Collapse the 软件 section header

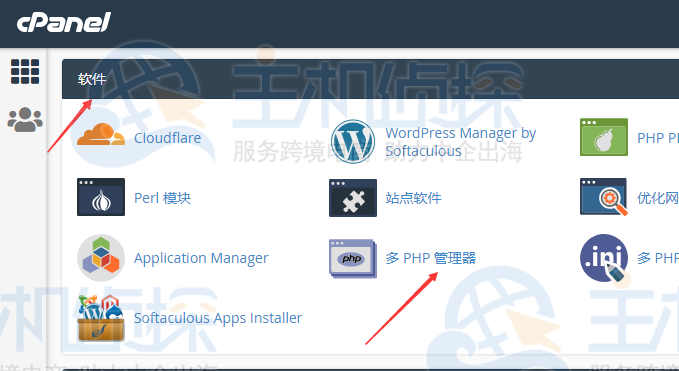click(x=371, y=79)
